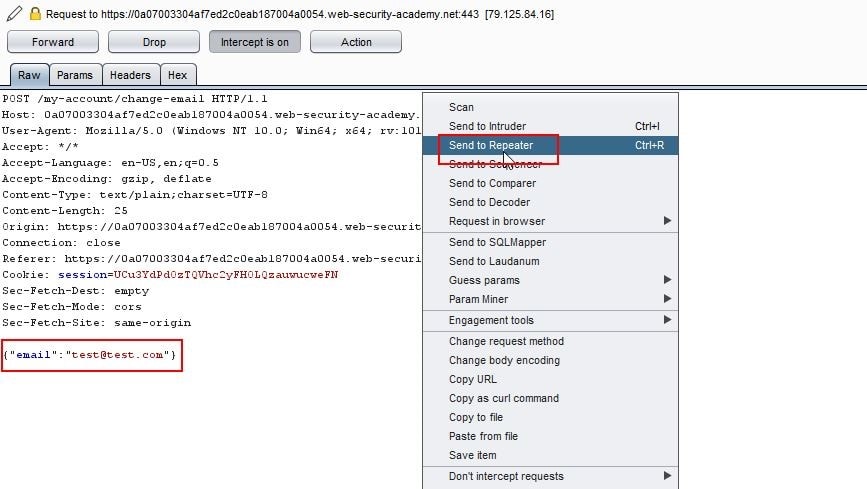
Task: Expand the Request in browser submenu
Action: pyautogui.click(x=497, y=221)
